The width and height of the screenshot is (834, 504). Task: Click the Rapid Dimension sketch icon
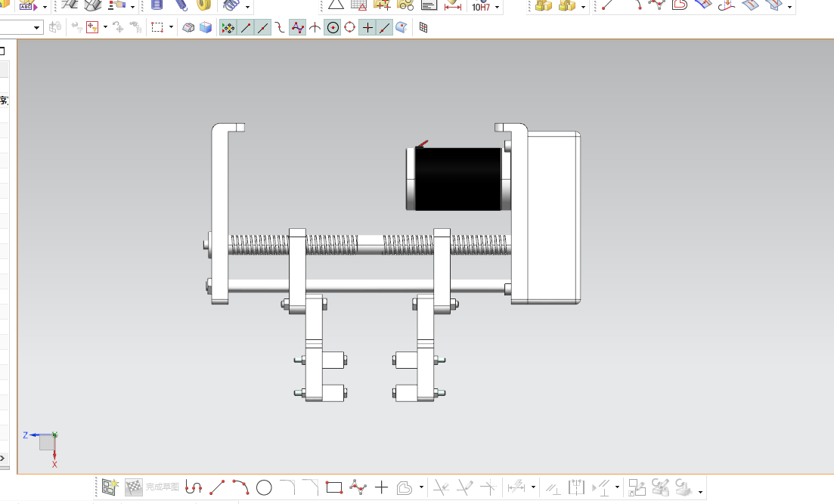(x=516, y=487)
